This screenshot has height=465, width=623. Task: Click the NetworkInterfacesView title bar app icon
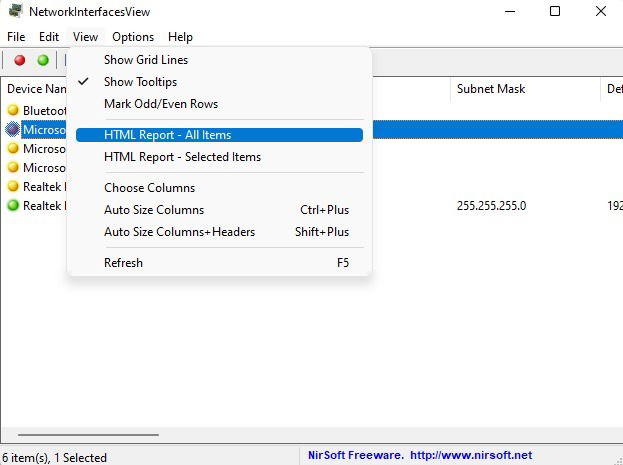click(14, 11)
